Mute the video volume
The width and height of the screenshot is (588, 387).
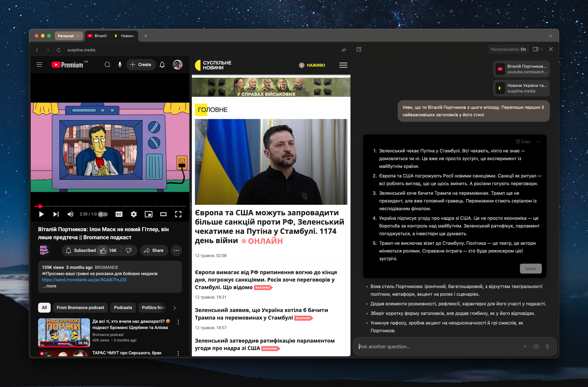pos(70,214)
